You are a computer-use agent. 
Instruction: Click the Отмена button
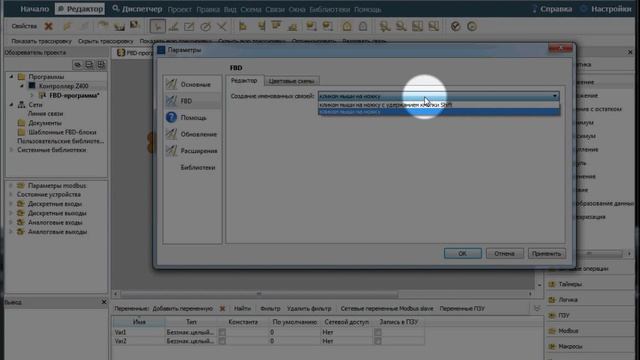coord(504,253)
